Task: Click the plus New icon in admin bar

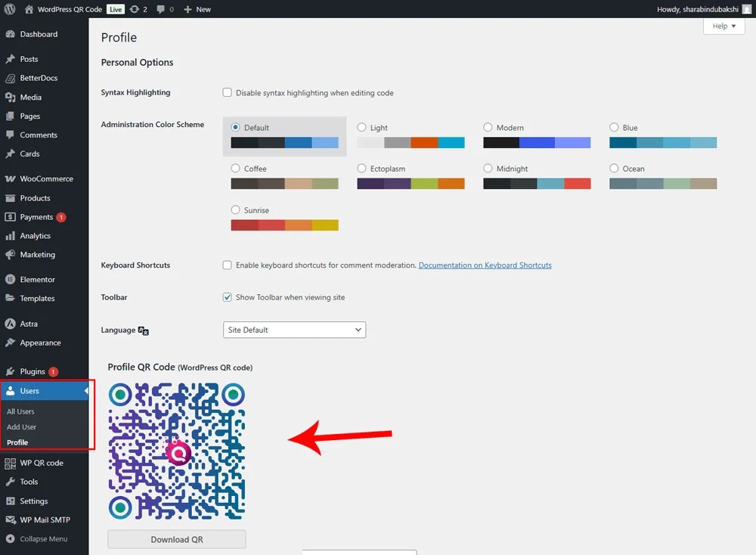Action: tap(187, 9)
